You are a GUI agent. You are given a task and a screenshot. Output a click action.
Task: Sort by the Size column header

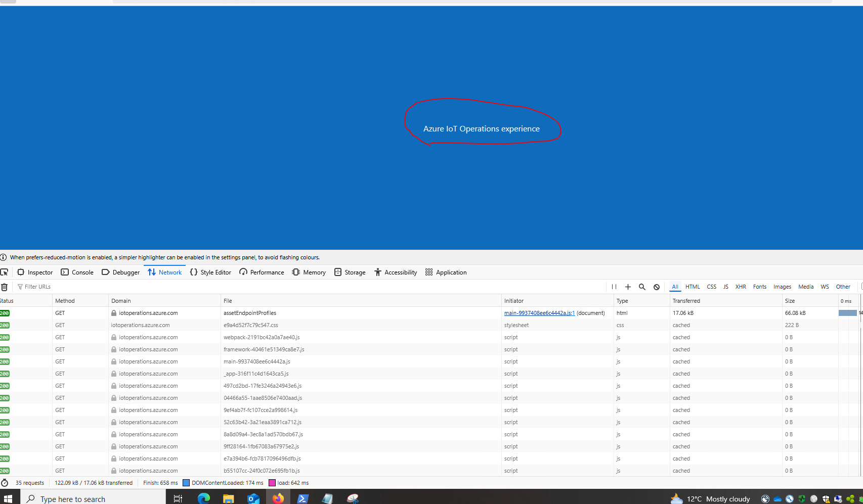pos(810,301)
